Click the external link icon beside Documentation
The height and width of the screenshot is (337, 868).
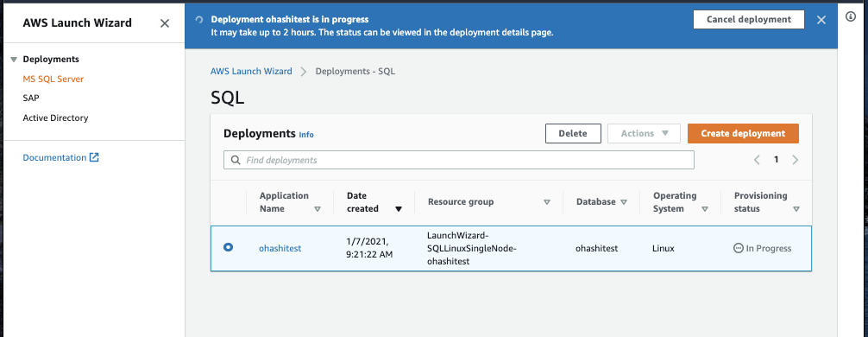click(94, 157)
